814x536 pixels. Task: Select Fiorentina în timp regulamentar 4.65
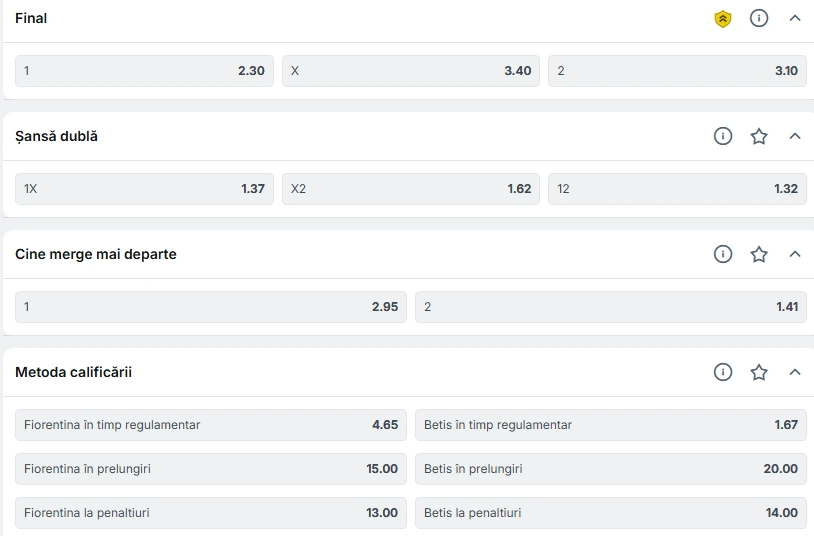click(x=211, y=425)
